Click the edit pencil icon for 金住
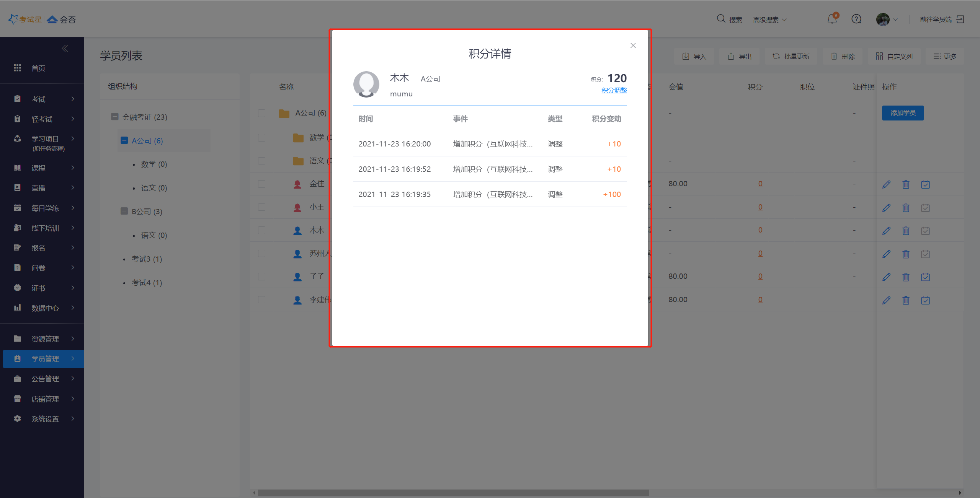 tap(886, 184)
